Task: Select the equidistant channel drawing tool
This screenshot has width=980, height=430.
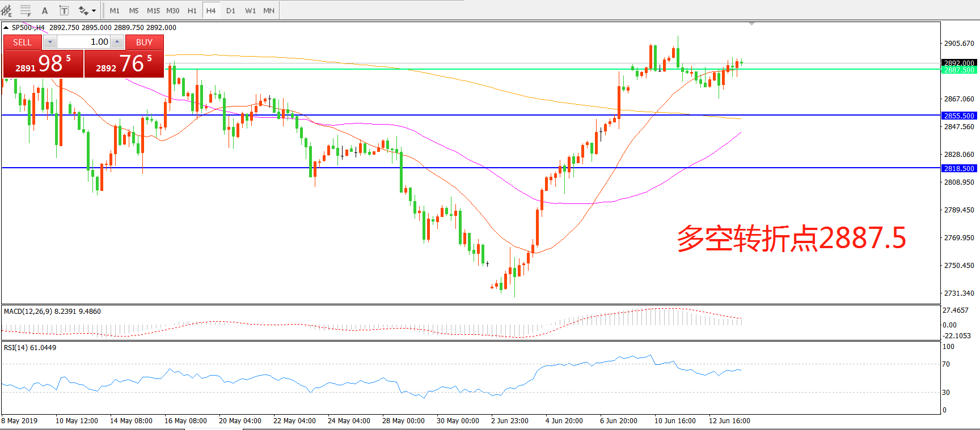Action: tap(7, 10)
